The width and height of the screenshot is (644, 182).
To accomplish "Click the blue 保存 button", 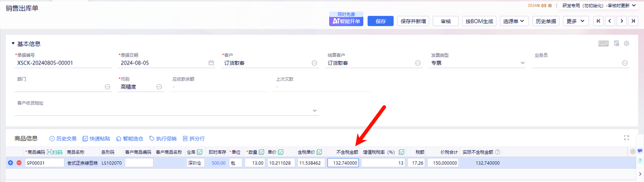I will [x=380, y=21].
